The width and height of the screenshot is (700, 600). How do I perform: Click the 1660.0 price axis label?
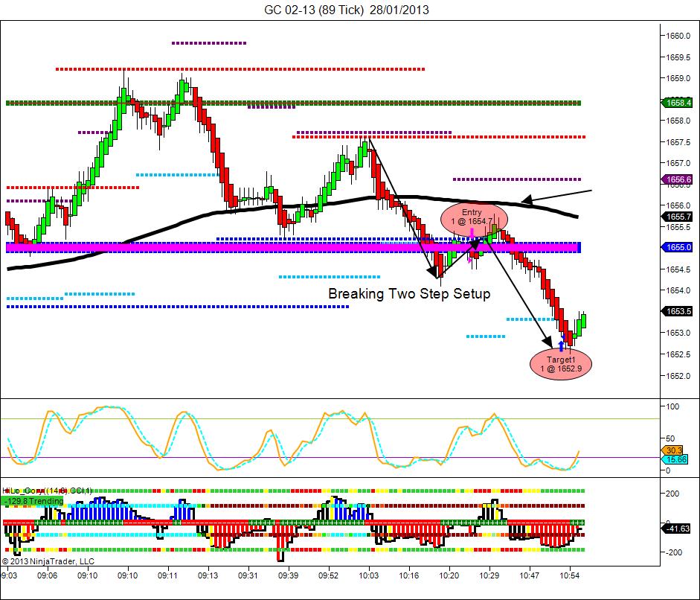point(678,36)
